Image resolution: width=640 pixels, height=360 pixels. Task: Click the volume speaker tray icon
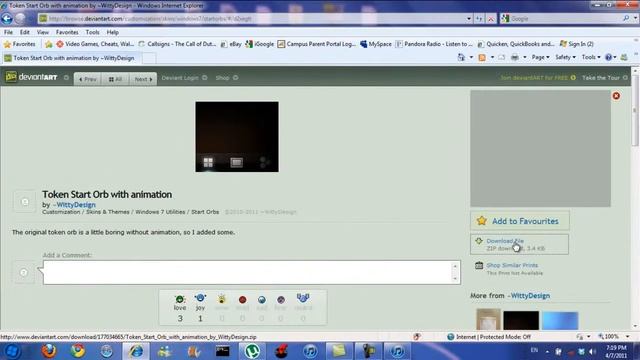592,351
